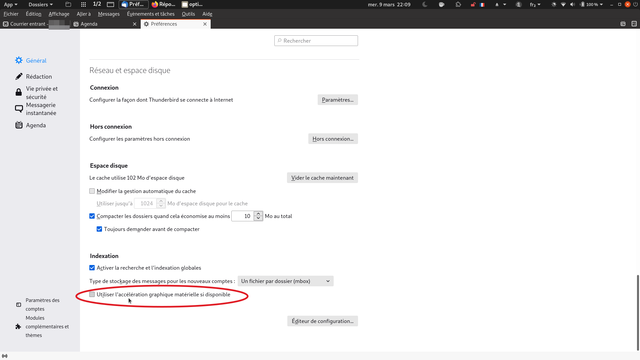
Task: Open the Affichage menu
Action: [x=59, y=14]
